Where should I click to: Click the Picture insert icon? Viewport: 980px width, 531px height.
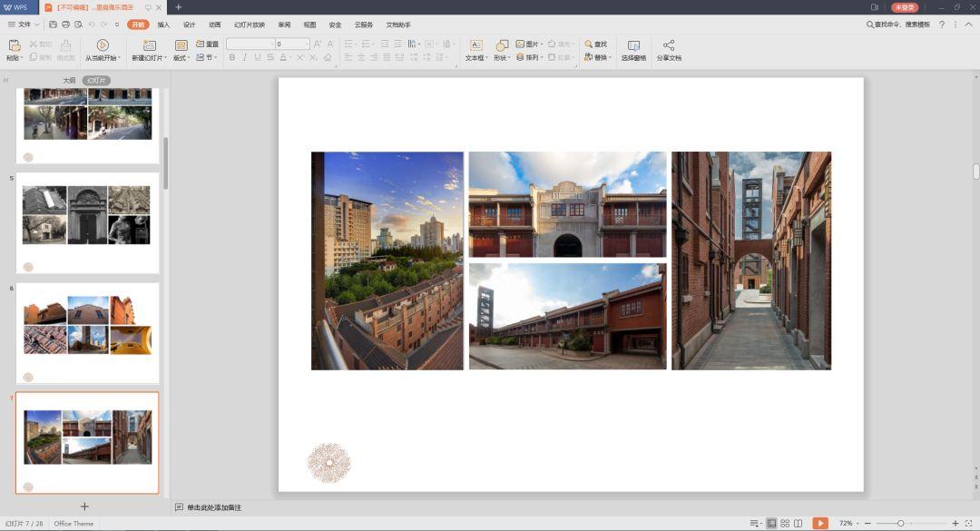point(519,44)
